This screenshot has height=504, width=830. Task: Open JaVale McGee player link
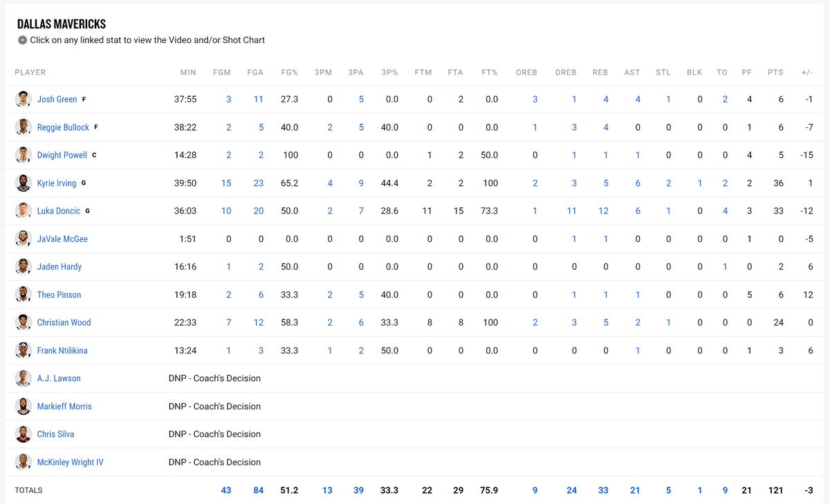(x=62, y=239)
